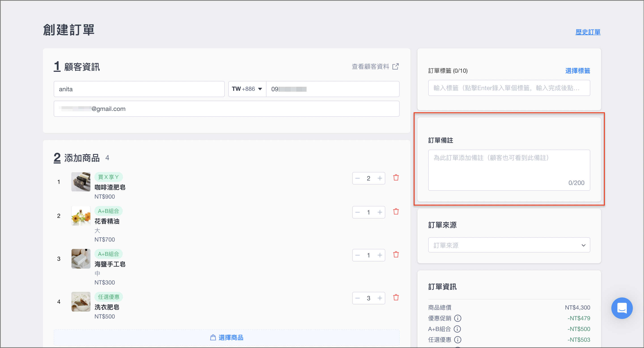Click the 商品總價 NT$4,300 amount
Image resolution: width=644 pixels, height=348 pixels.
point(578,308)
